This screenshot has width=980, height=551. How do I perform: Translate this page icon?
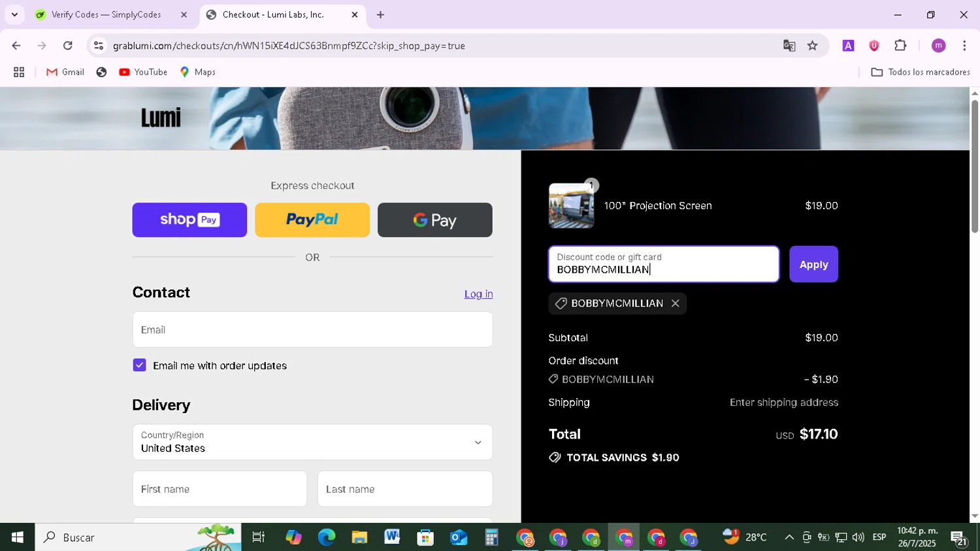pyautogui.click(x=789, y=46)
